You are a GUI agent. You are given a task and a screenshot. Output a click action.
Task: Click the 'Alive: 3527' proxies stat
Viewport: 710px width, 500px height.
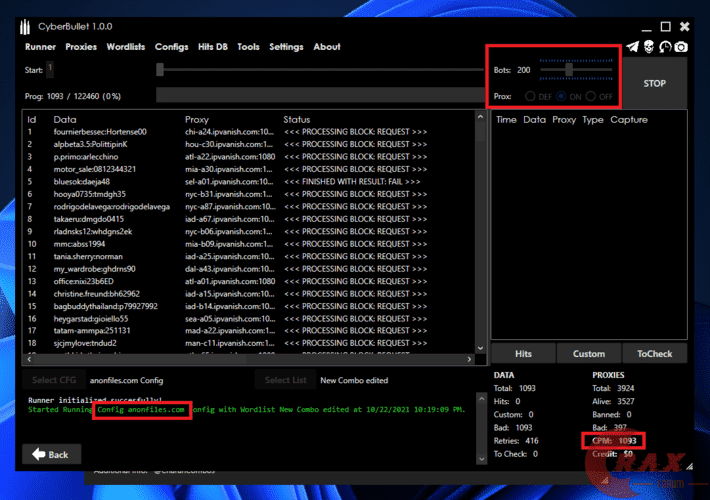tap(613, 401)
